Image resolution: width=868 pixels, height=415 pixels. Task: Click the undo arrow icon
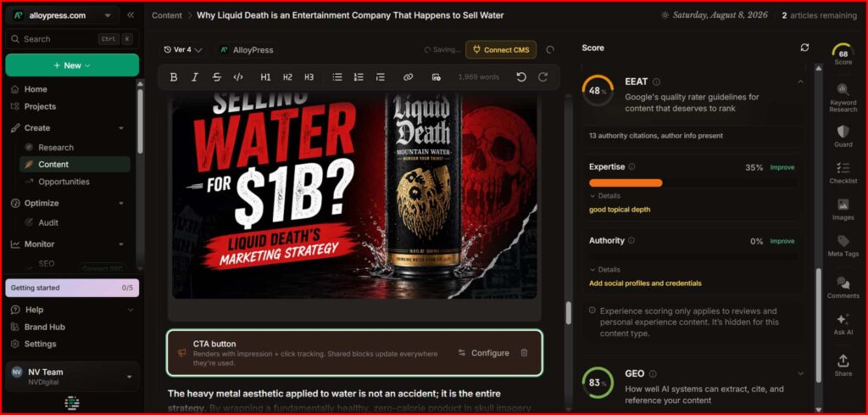pyautogui.click(x=521, y=77)
